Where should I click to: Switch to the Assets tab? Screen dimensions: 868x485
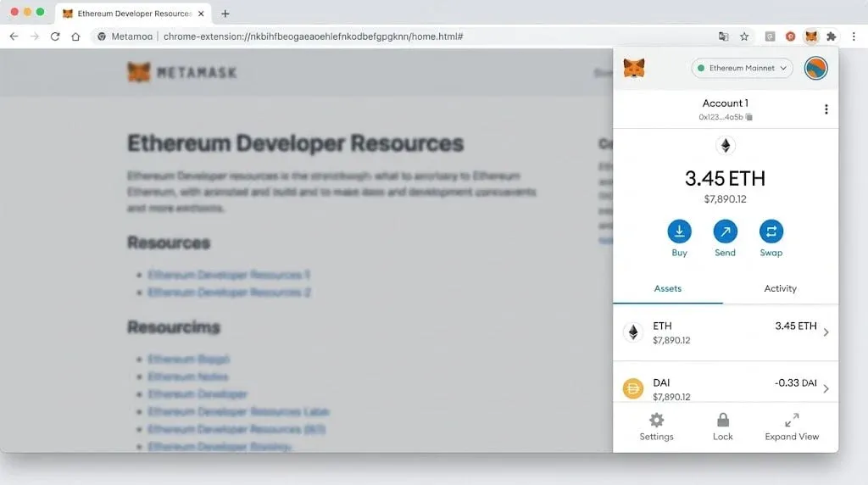point(668,288)
